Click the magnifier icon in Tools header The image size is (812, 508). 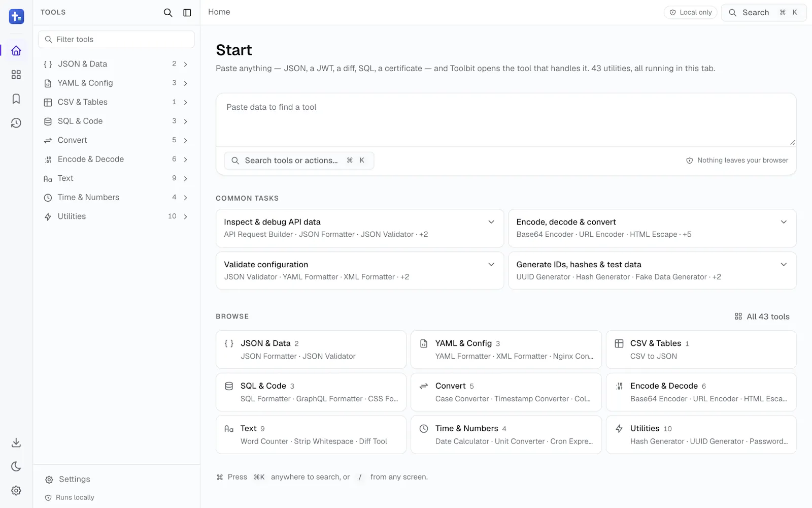coord(168,13)
